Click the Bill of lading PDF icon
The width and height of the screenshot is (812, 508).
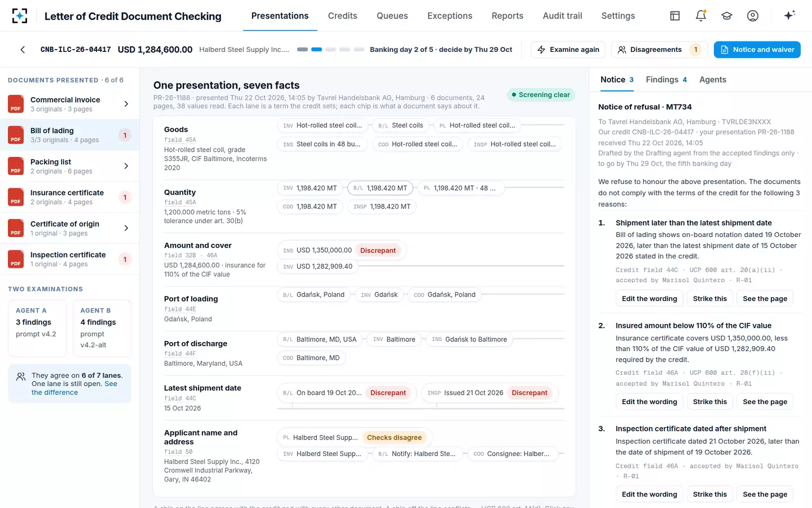tap(16, 135)
